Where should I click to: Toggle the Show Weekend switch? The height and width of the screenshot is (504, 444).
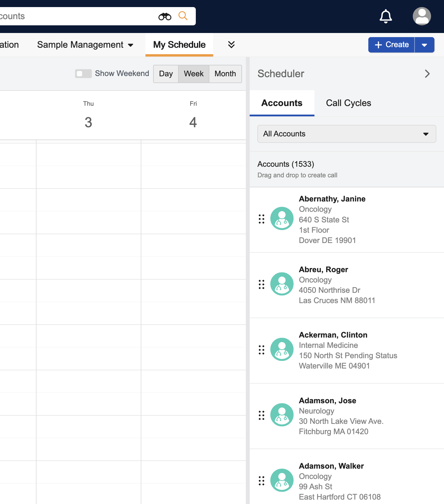click(x=83, y=74)
